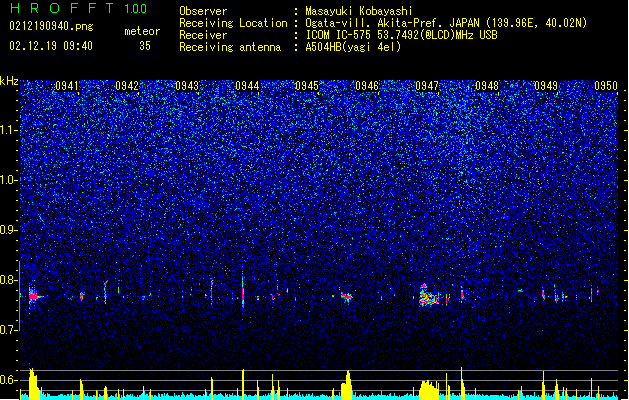Click the 0946 time marker
This screenshot has width=629, height=400.
pos(367,86)
